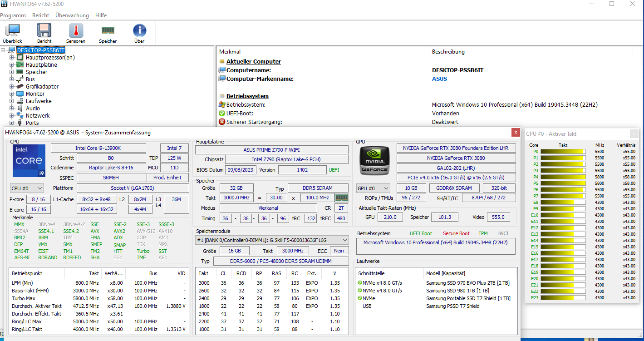Open the Bericht floppy disk icon
Image resolution: width=644 pixels, height=341 pixels.
click(x=44, y=30)
